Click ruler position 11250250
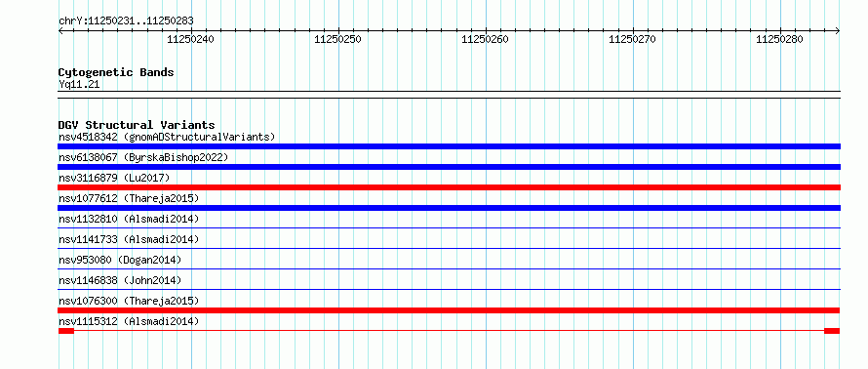Screen dimensions: 868x369 [x=337, y=39]
